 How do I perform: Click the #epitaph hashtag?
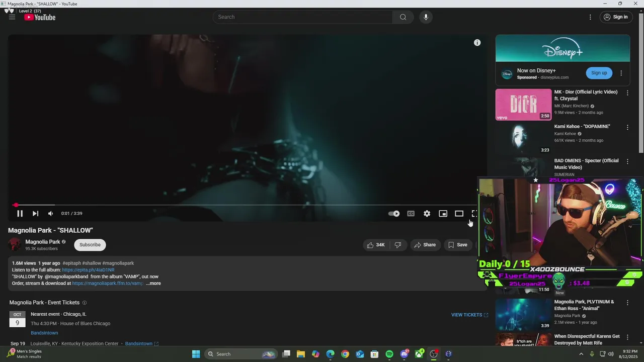coord(71,263)
